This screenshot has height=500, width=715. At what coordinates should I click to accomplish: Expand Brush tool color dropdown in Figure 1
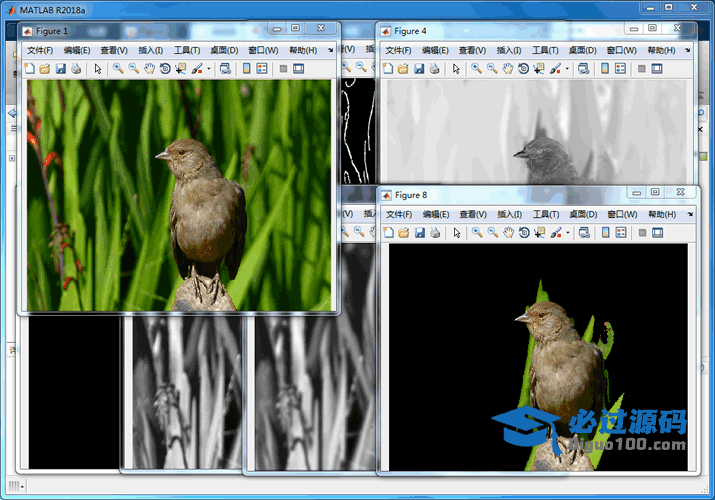208,69
